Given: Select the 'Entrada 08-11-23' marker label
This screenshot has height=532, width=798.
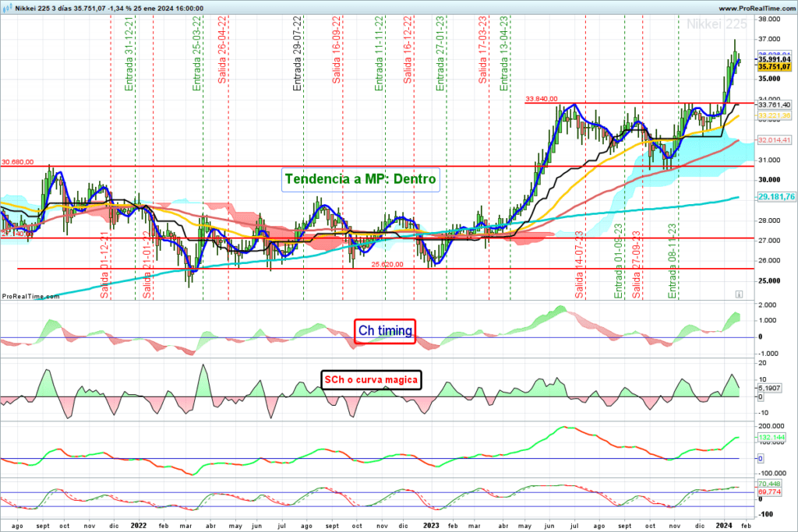Looking at the screenshot, I should 673,262.
